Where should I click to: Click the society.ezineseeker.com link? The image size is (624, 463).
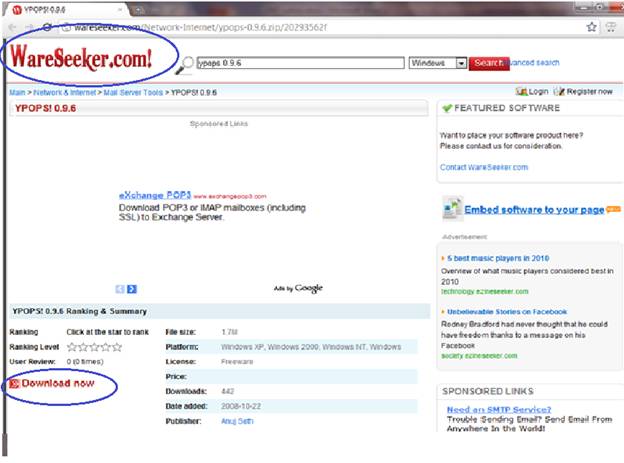click(479, 356)
